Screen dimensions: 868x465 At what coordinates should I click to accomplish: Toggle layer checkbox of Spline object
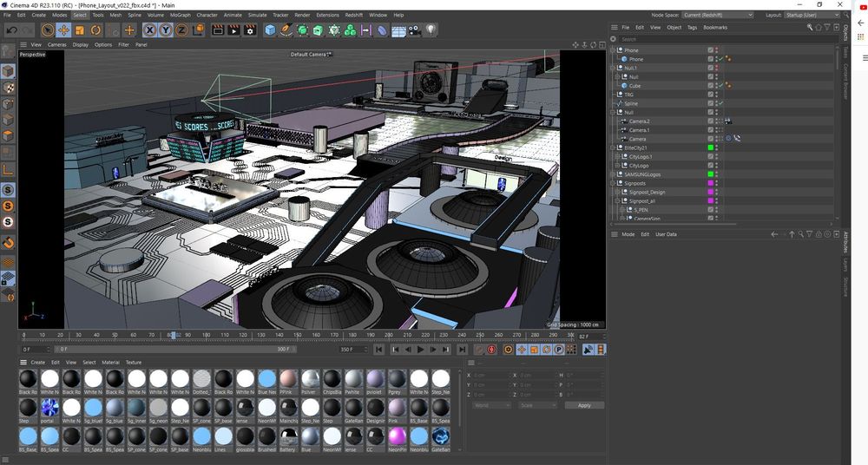click(x=711, y=103)
